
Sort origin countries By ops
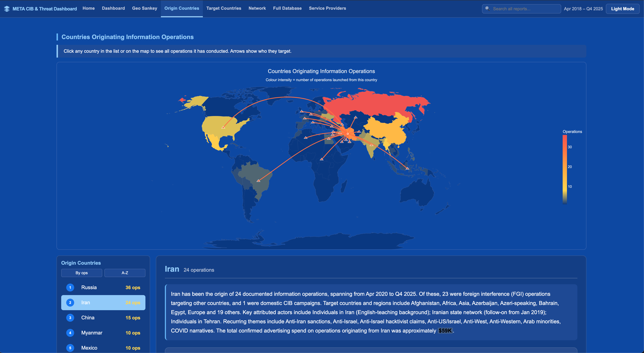coord(82,273)
